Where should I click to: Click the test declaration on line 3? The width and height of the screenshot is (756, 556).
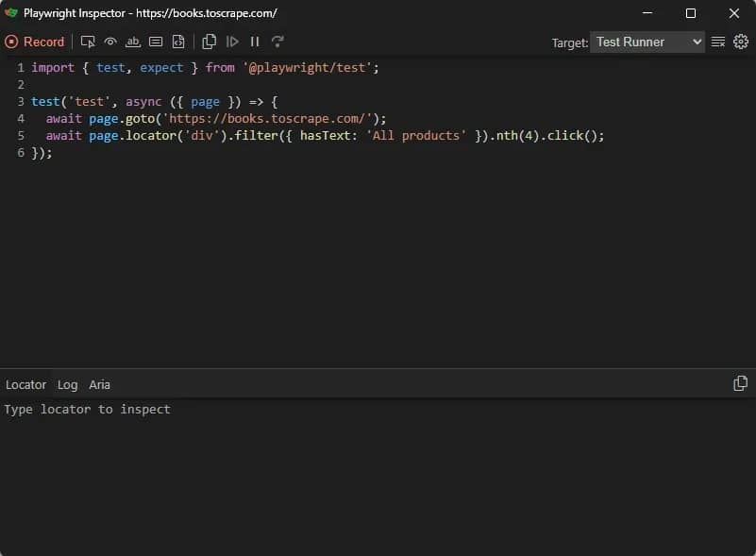(154, 102)
